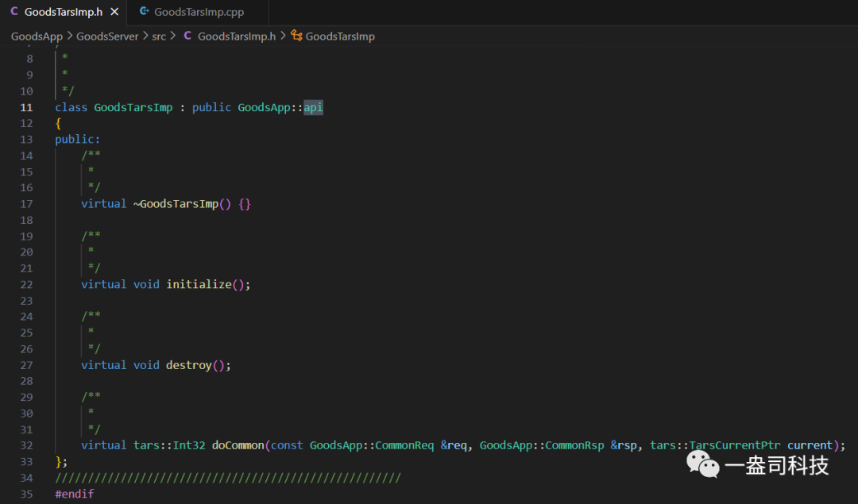The height and width of the screenshot is (504, 858).
Task: Click the C++ file icon on GoodsTarsImp.cpp tab
Action: point(144,11)
